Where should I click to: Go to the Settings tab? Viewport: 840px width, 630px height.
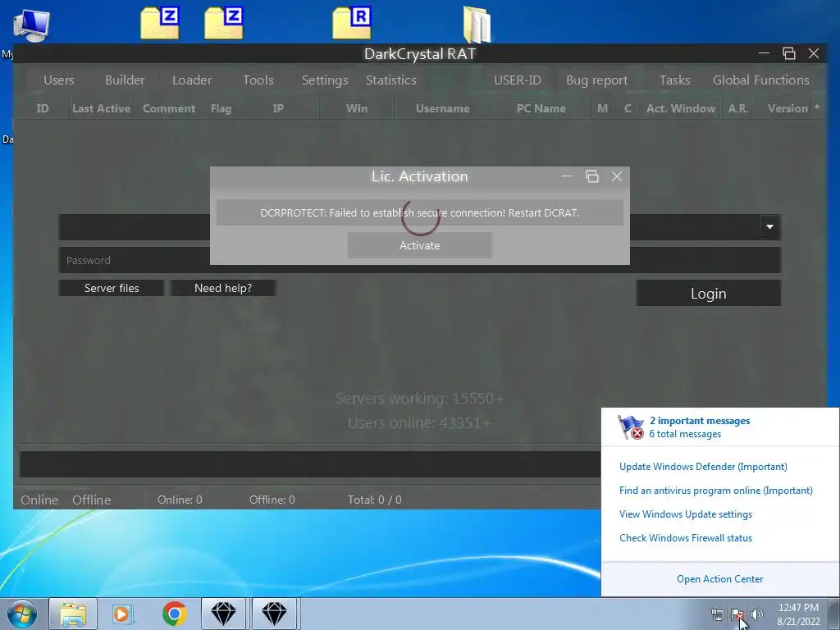[x=325, y=80]
